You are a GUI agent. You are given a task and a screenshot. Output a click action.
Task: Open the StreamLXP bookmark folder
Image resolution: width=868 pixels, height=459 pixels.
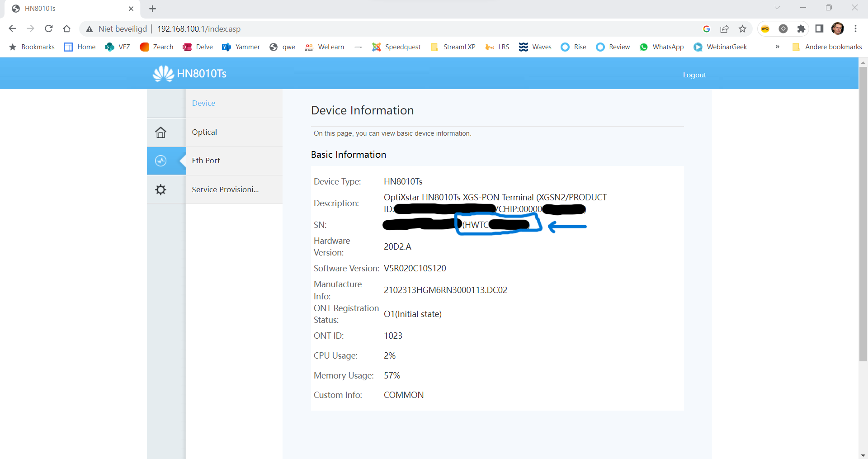[453, 47]
